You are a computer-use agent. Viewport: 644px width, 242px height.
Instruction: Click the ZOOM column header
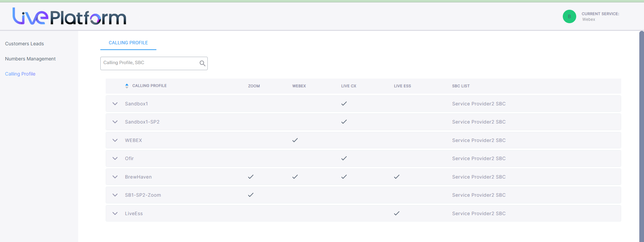pyautogui.click(x=254, y=86)
